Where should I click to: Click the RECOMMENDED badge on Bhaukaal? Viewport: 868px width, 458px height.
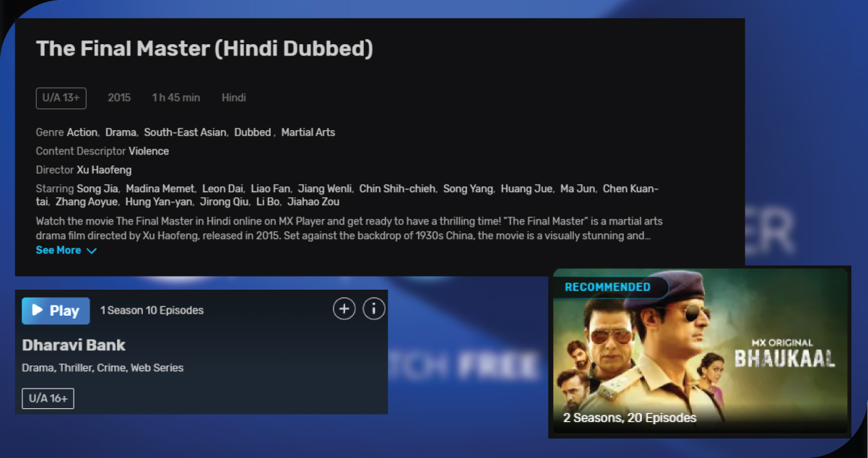click(x=607, y=287)
